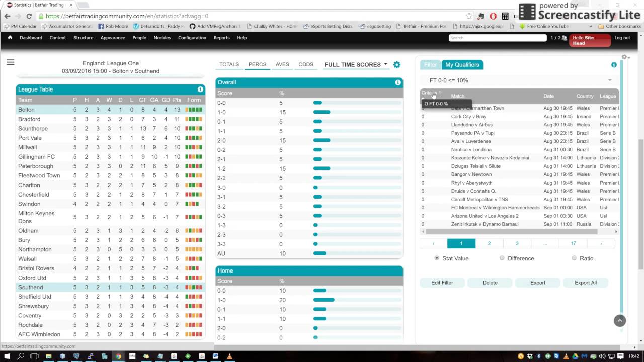The image size is (644, 362).
Task: Click the League Table info icon
Action: click(x=200, y=89)
